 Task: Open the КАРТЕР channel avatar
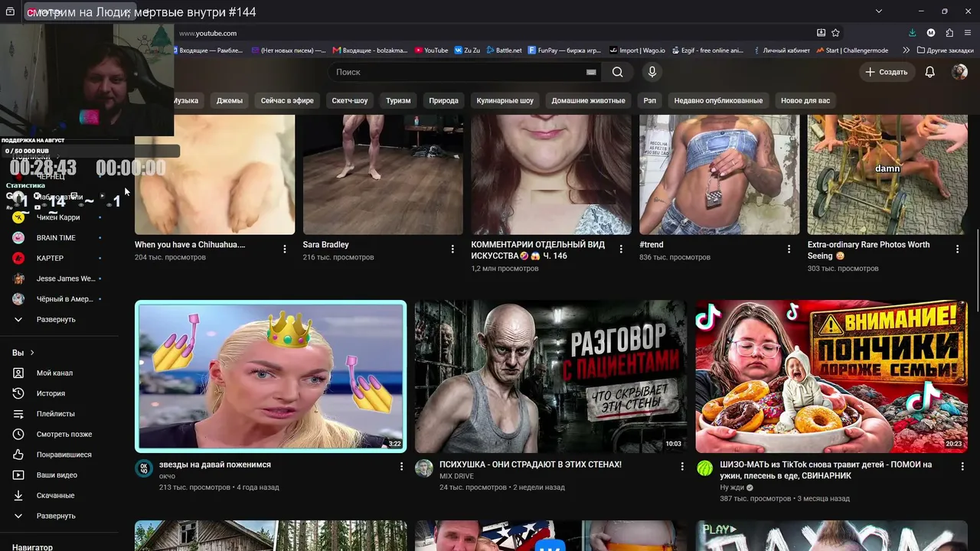click(18, 258)
